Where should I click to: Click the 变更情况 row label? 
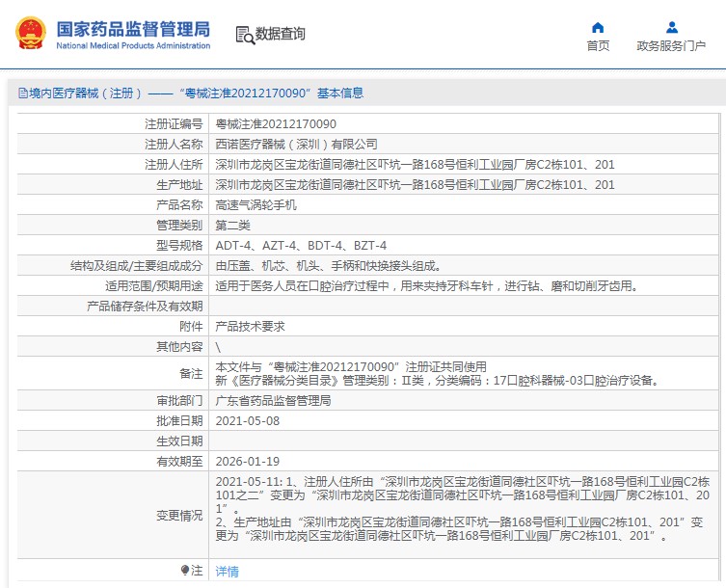tap(179, 516)
